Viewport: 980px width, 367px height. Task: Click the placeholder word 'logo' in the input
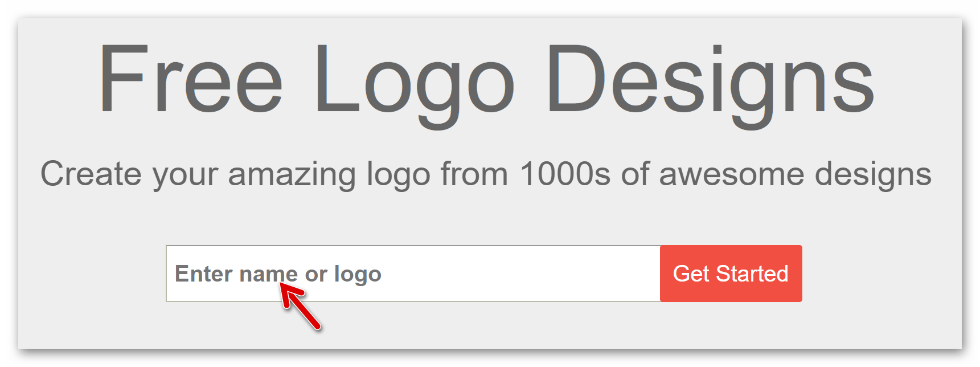pyautogui.click(x=358, y=275)
